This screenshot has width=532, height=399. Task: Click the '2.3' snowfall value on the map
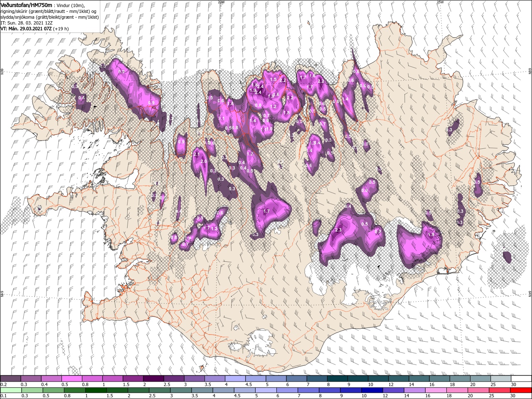click(338, 230)
